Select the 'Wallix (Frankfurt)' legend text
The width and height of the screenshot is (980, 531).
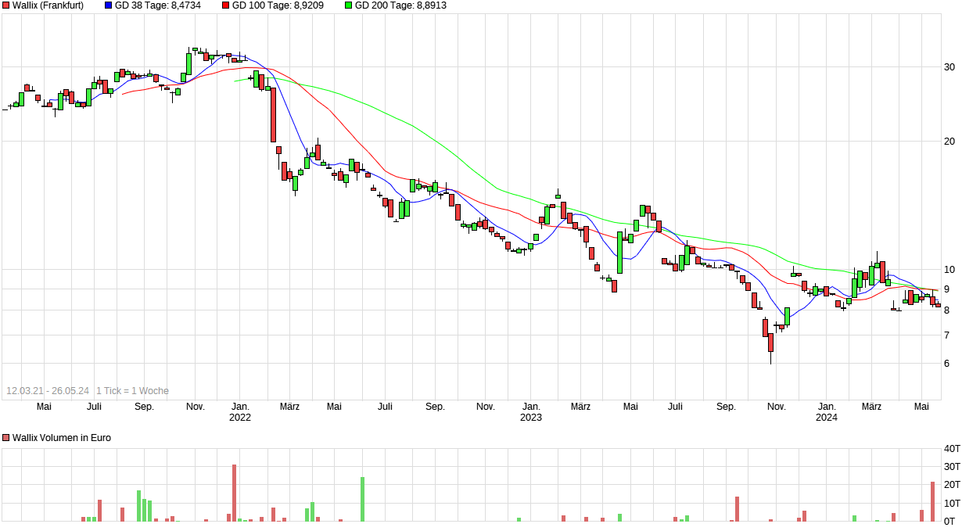tap(48, 5)
